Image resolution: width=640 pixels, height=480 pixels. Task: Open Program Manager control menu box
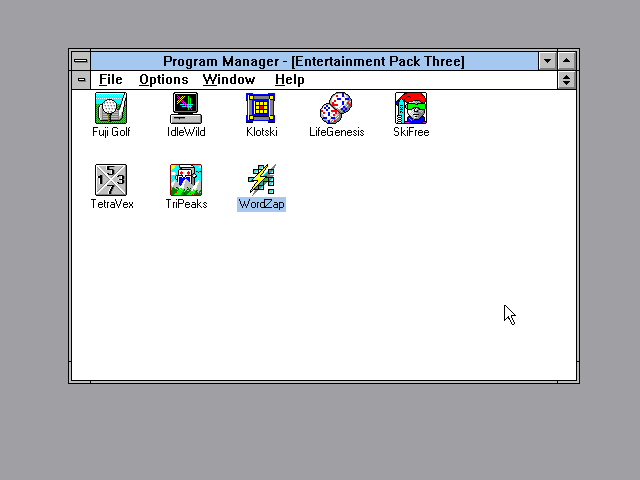[x=81, y=61]
